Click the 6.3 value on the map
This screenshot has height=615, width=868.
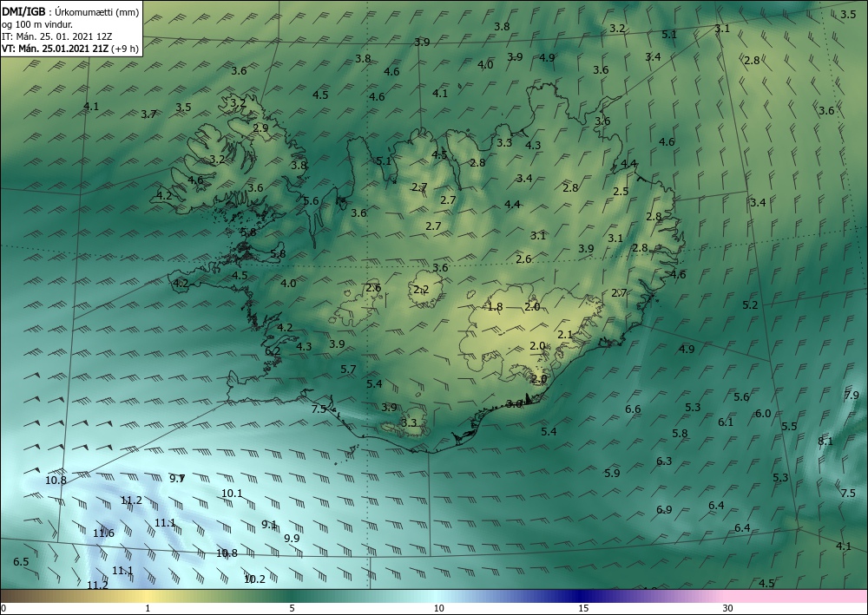tap(664, 461)
